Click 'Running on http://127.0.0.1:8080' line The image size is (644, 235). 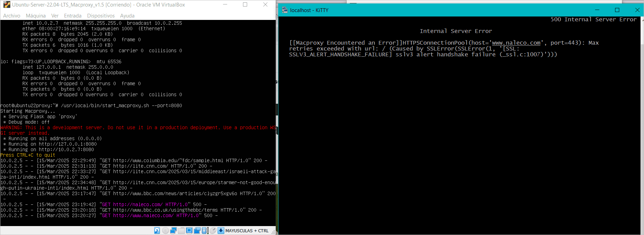[x=50, y=144]
